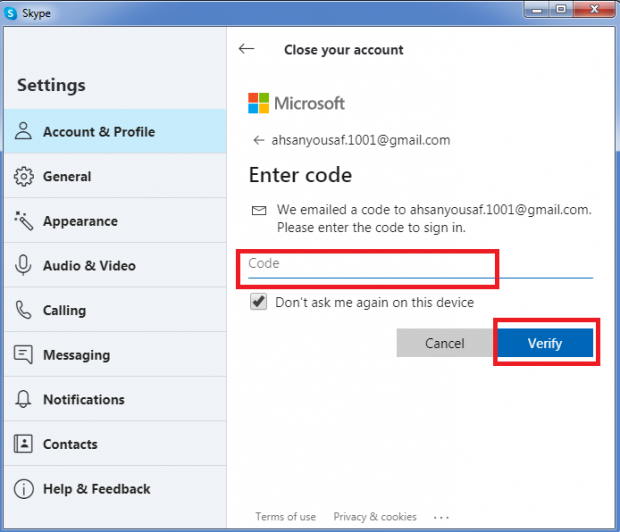Click the Close your account title

[344, 50]
